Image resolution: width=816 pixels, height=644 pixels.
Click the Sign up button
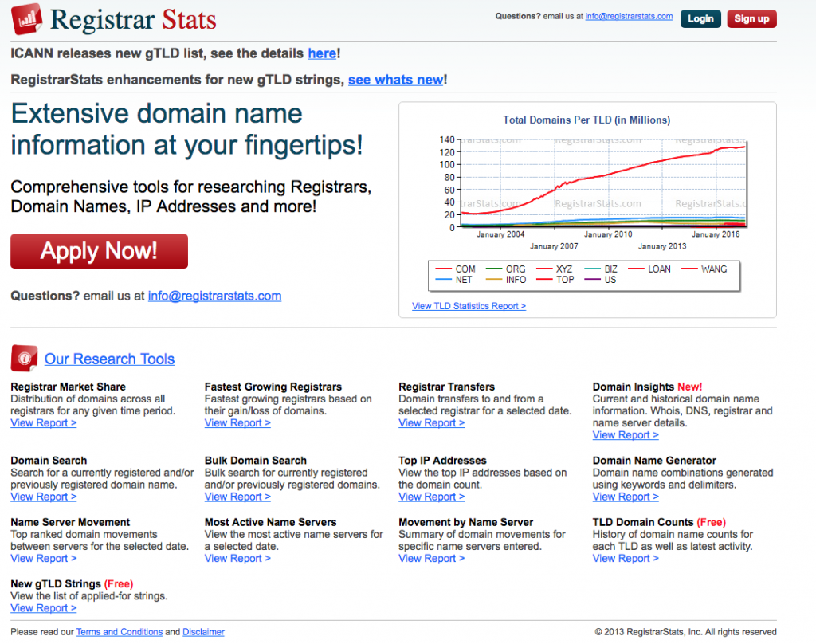[x=751, y=19]
